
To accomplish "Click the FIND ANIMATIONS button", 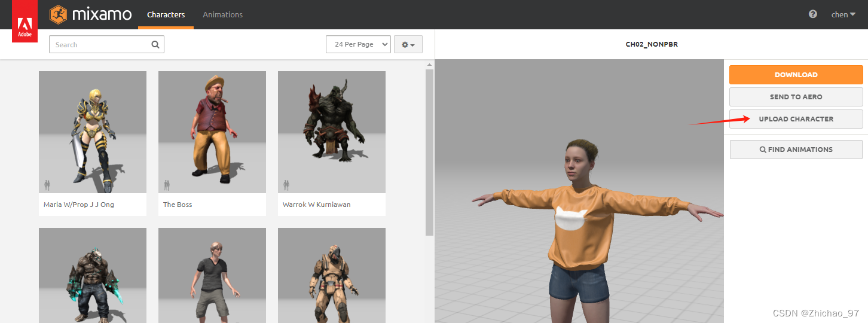I will (x=796, y=150).
